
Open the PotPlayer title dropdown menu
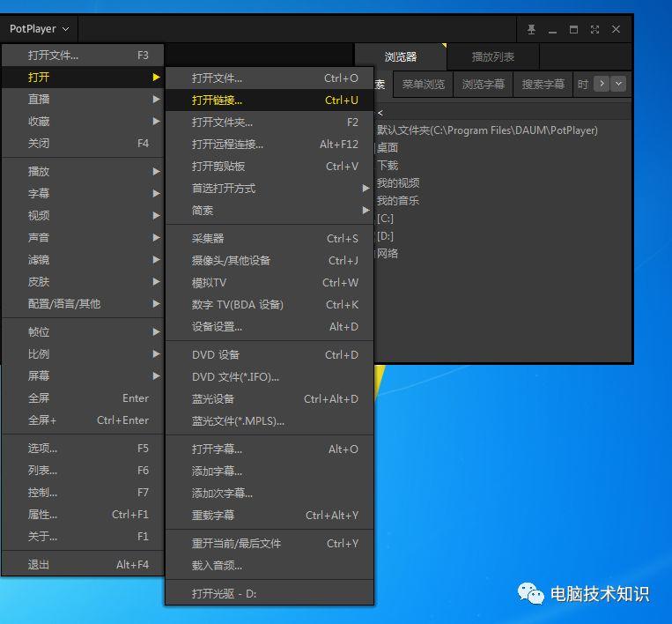coord(39,29)
